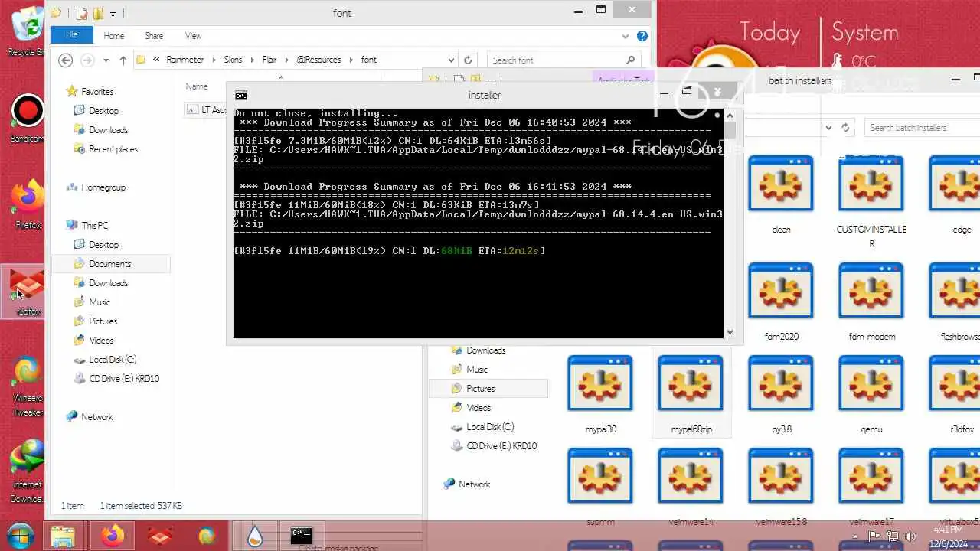
Task: Refresh the batch installers window
Action: pos(845,128)
